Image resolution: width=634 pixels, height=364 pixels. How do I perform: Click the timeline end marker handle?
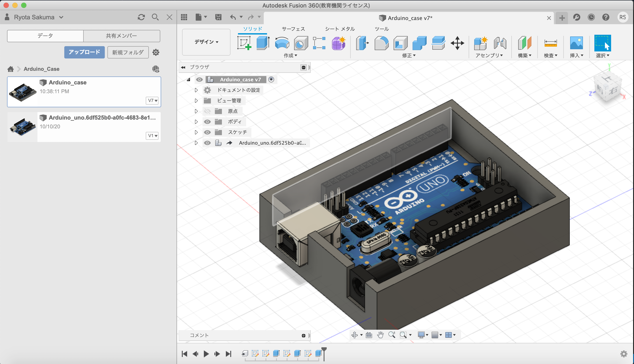[324, 349]
